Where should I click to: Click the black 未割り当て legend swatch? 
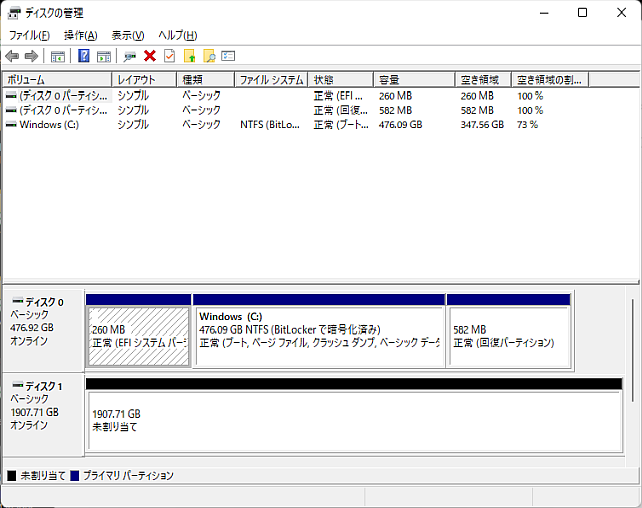(11, 476)
